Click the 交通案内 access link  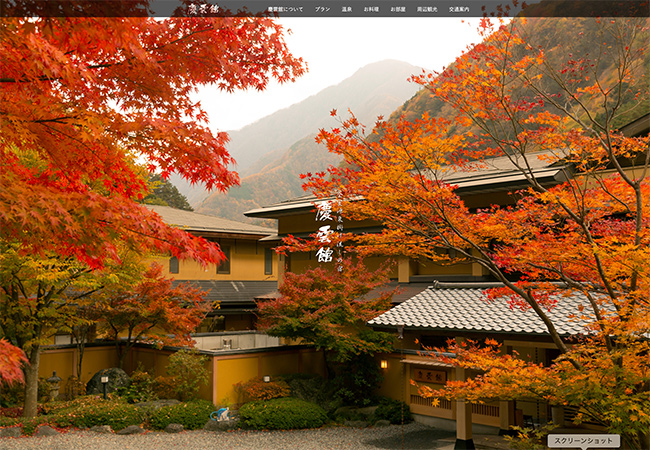[x=459, y=9]
